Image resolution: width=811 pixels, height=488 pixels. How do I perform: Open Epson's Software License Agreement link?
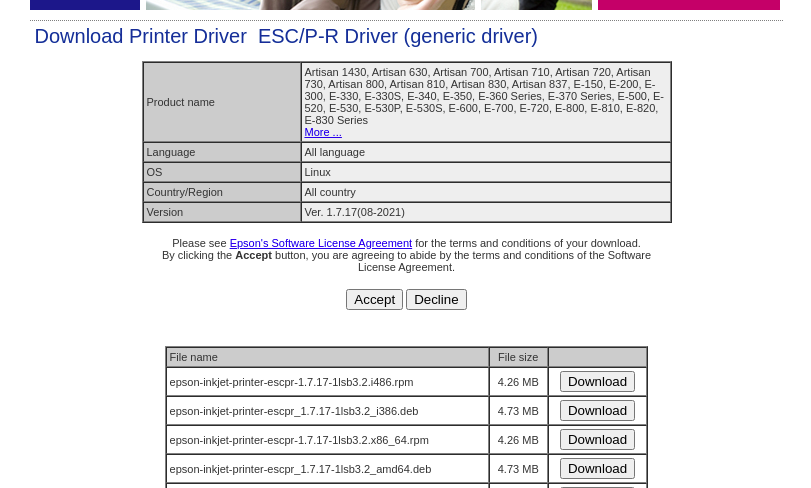point(321,243)
